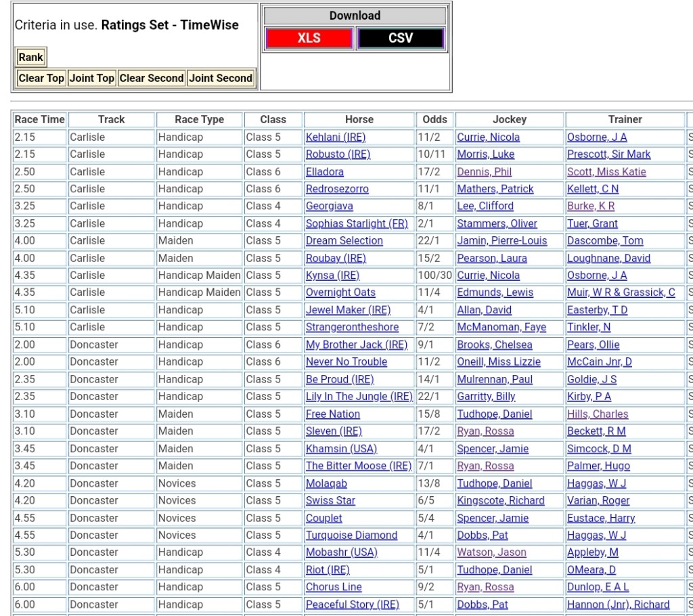Open horse The Bitter Moose (IRE)
Viewport: 693px width, 616px height.
(358, 466)
